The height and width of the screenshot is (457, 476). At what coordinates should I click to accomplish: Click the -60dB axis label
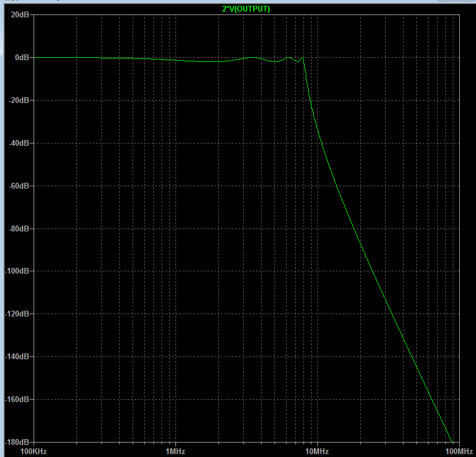tap(19, 186)
